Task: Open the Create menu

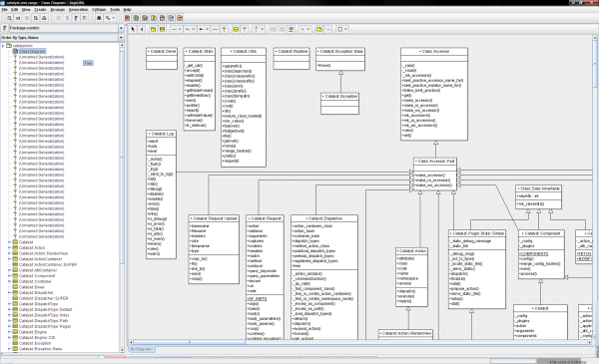Action: click(40, 10)
